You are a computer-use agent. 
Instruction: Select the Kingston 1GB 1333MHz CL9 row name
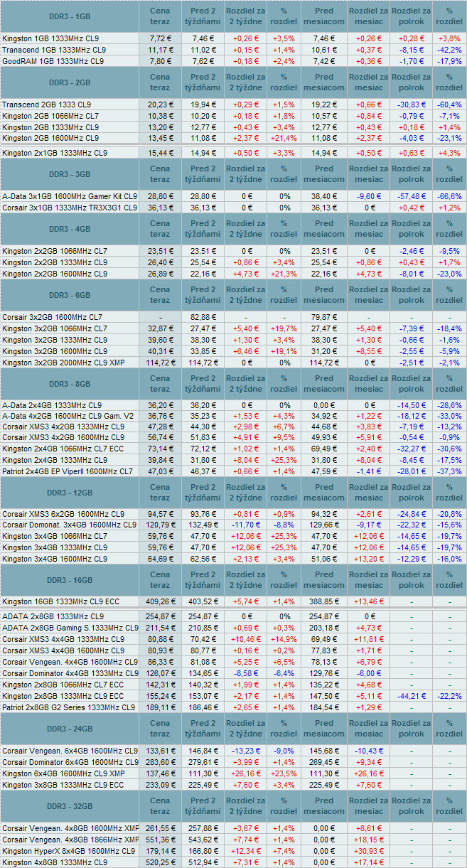tap(50, 38)
